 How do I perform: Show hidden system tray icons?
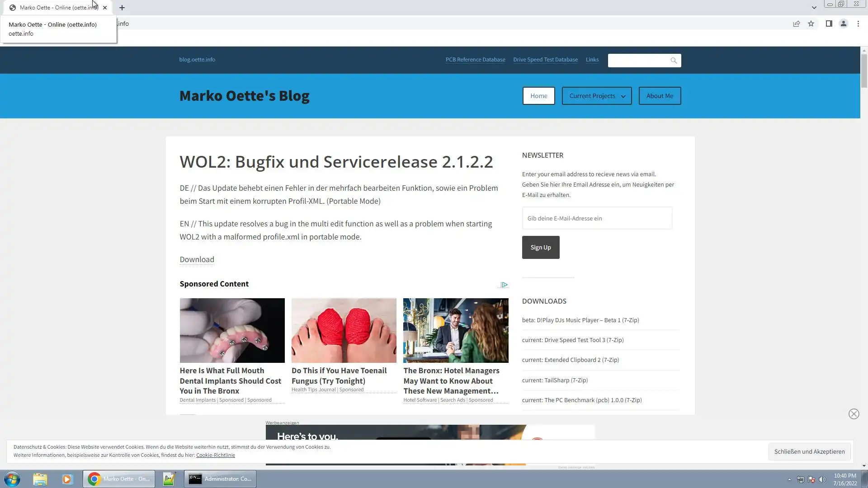(x=789, y=479)
